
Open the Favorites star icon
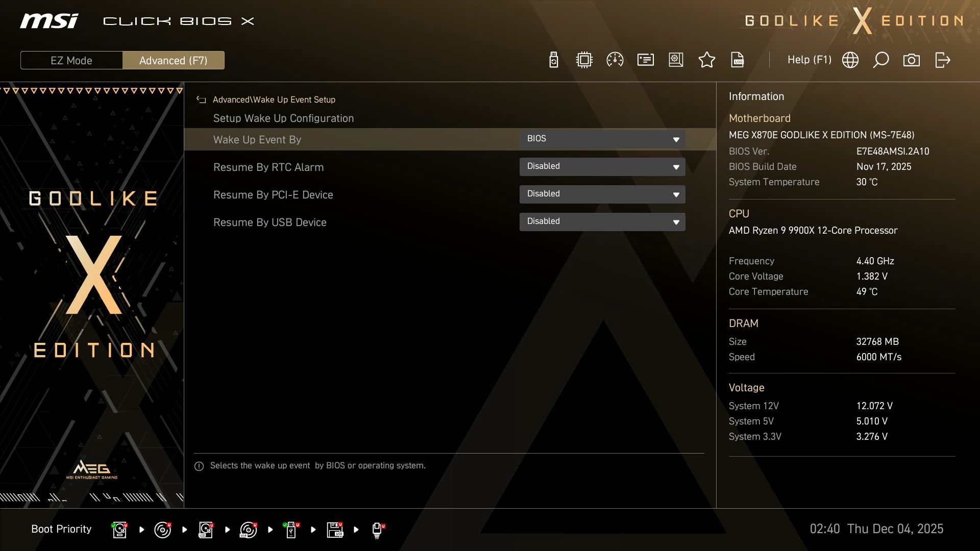[x=707, y=60]
